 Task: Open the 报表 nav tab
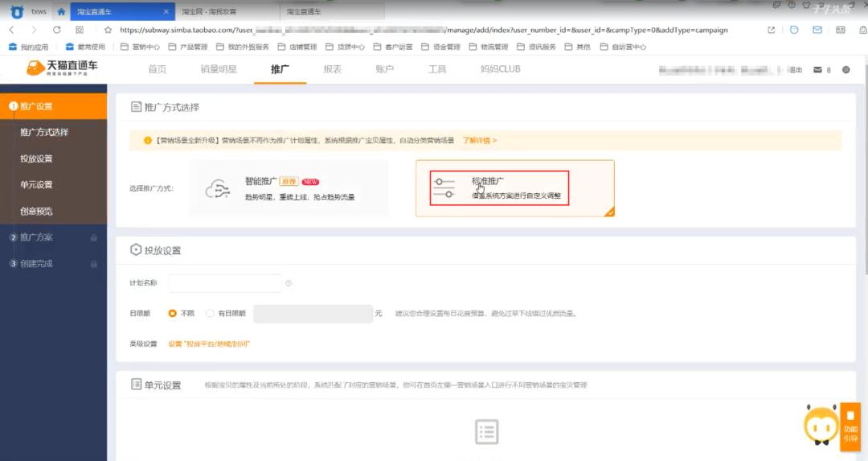332,69
